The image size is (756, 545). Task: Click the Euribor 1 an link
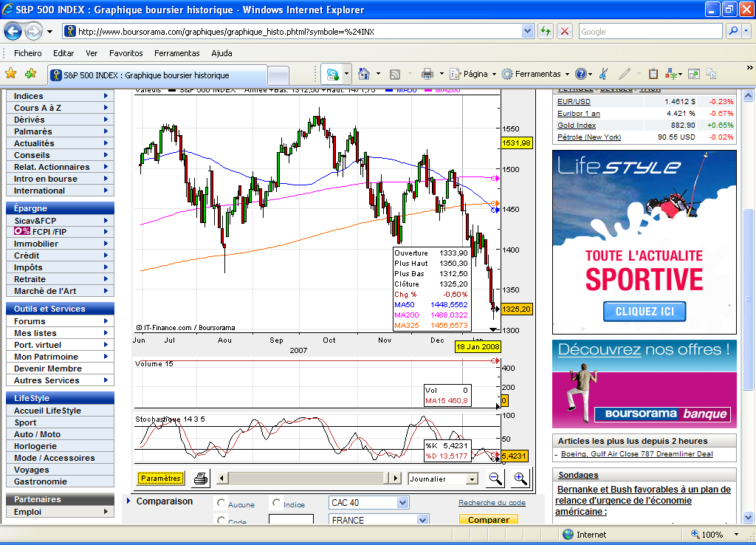579,113
